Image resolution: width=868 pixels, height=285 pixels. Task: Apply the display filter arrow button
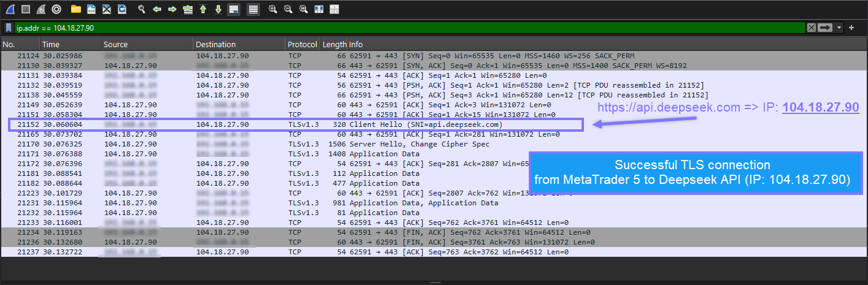coord(826,28)
